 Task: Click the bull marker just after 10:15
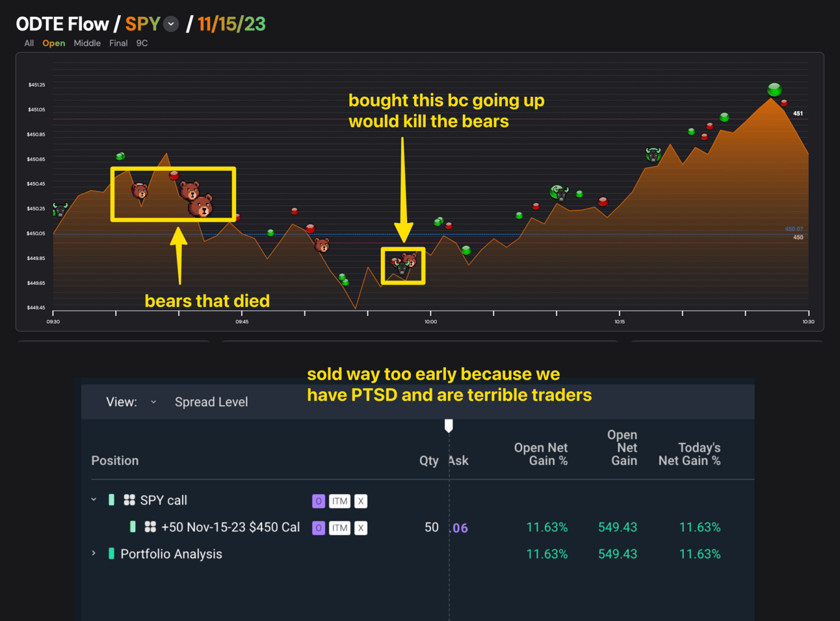653,154
